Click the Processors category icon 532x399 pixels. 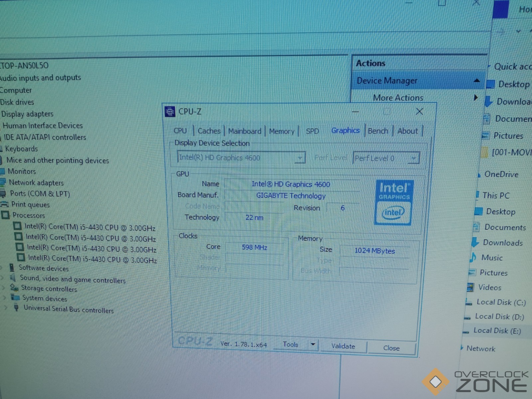(5, 215)
